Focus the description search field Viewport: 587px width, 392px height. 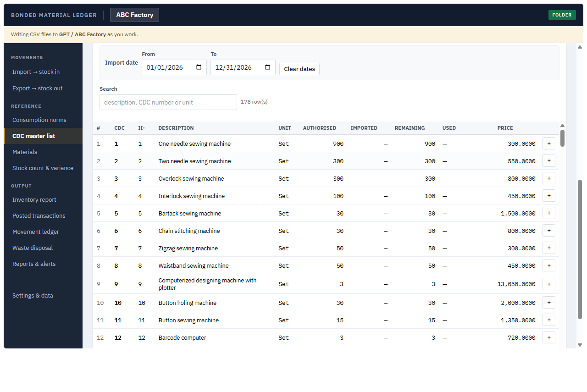[168, 102]
